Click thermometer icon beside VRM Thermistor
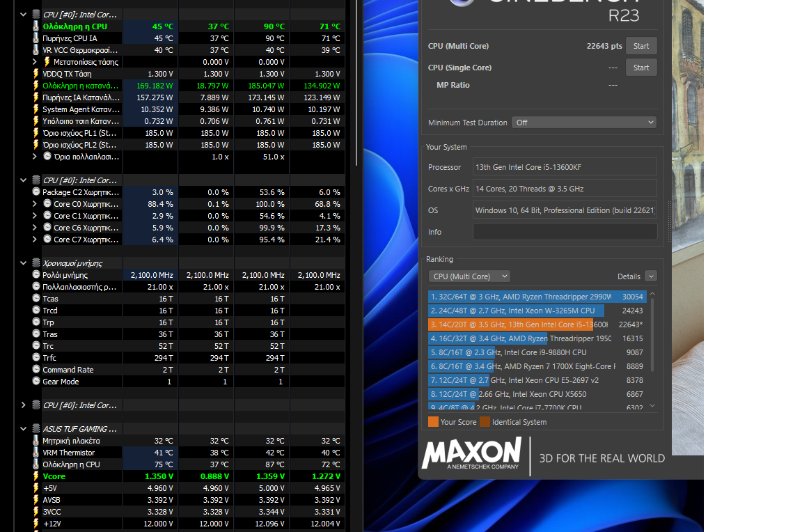802x532 pixels. pos(36,452)
